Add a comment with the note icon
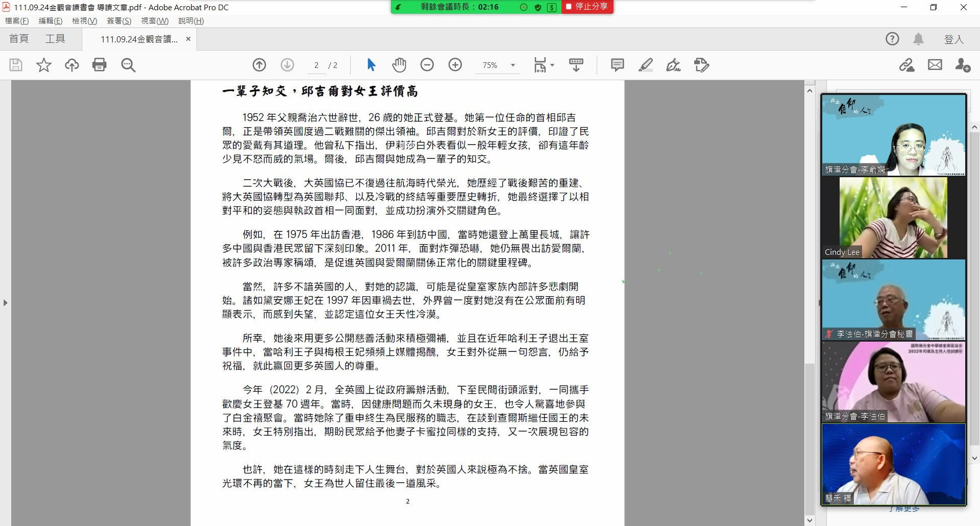The height and width of the screenshot is (526, 980). tap(618, 65)
